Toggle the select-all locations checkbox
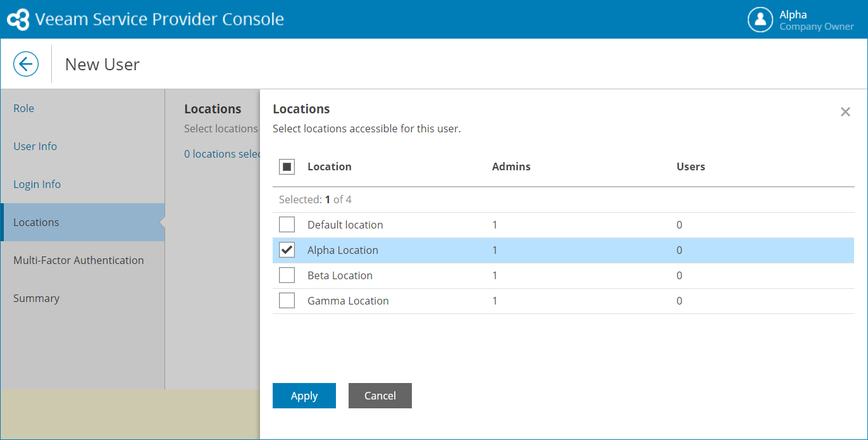This screenshot has height=440, width=868. coord(287,167)
